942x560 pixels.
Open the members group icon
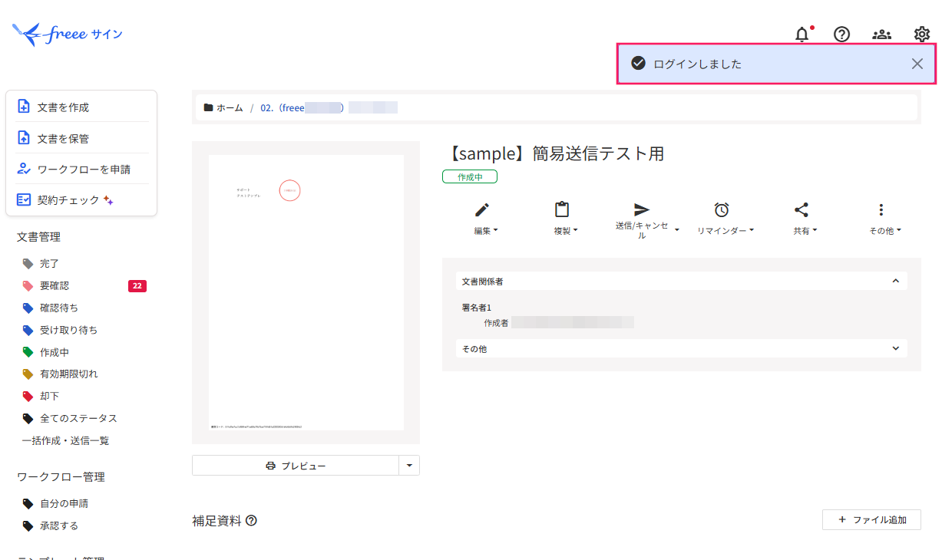(x=882, y=35)
